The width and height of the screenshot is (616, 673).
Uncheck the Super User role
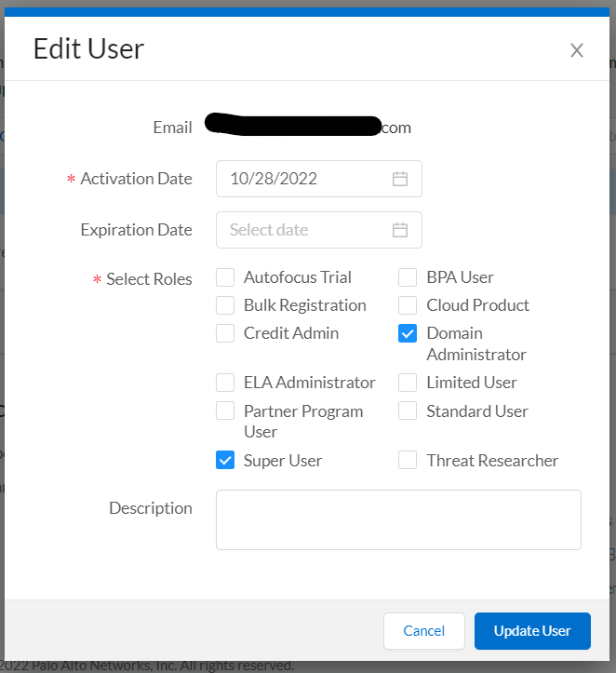pyautogui.click(x=225, y=460)
